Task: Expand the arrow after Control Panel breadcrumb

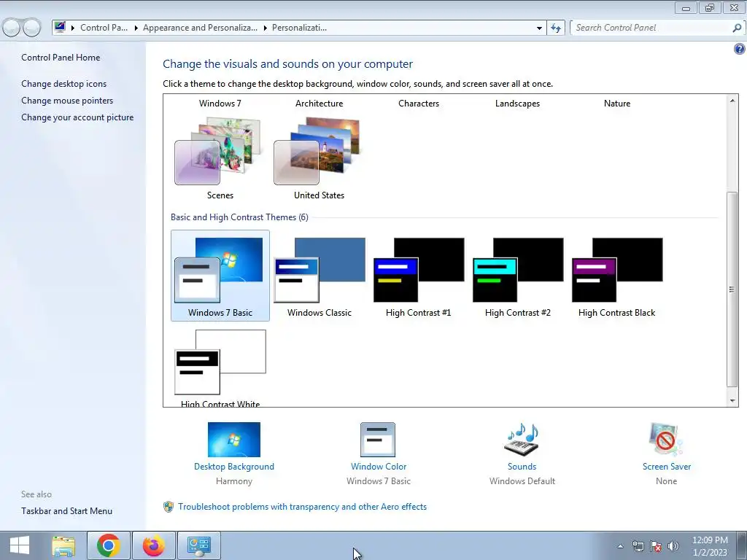Action: pyautogui.click(x=136, y=28)
